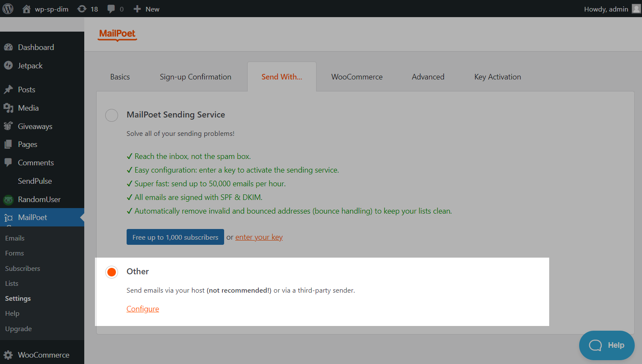
Task: Select MailPoet Sending Service radio button
Action: coord(112,115)
